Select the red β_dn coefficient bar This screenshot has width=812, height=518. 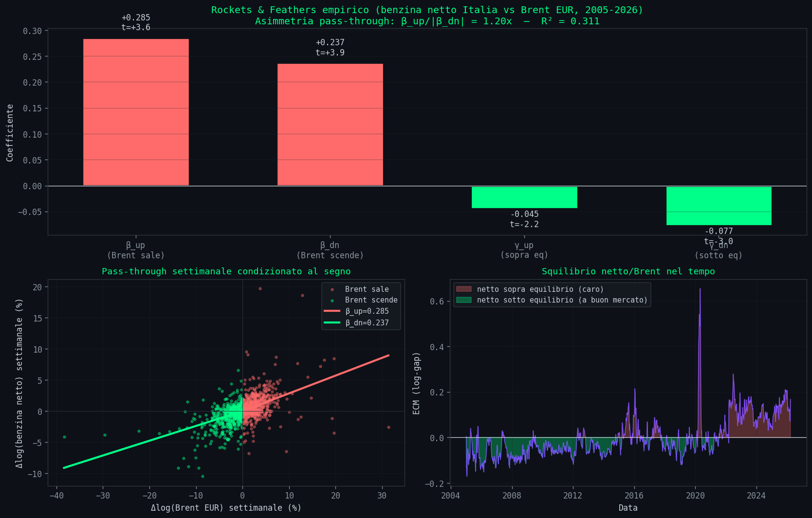[x=330, y=125]
